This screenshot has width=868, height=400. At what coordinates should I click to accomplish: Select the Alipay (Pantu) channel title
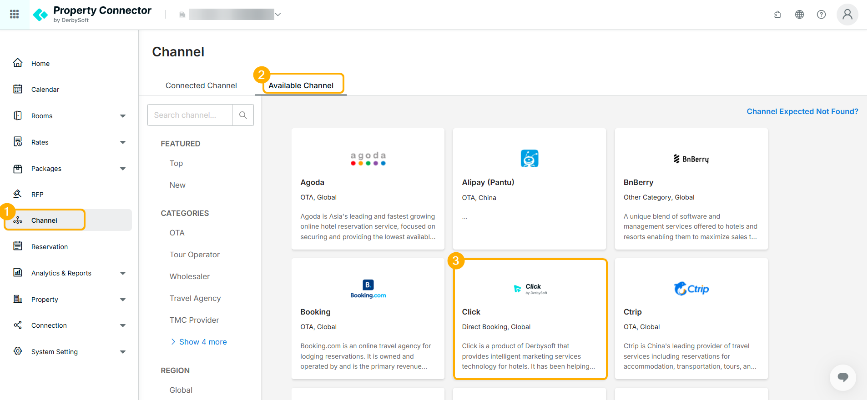click(488, 182)
